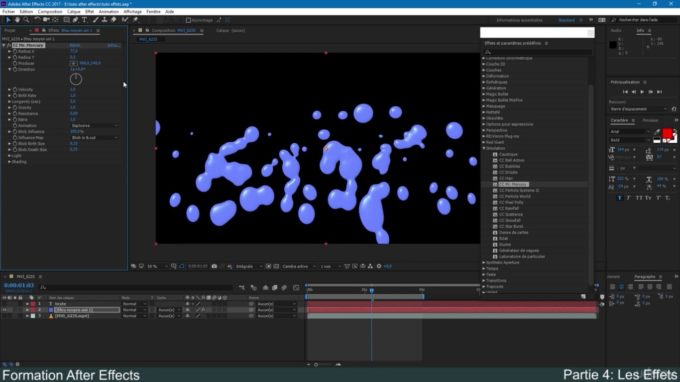Open the Animation type dropdown

tap(95, 126)
